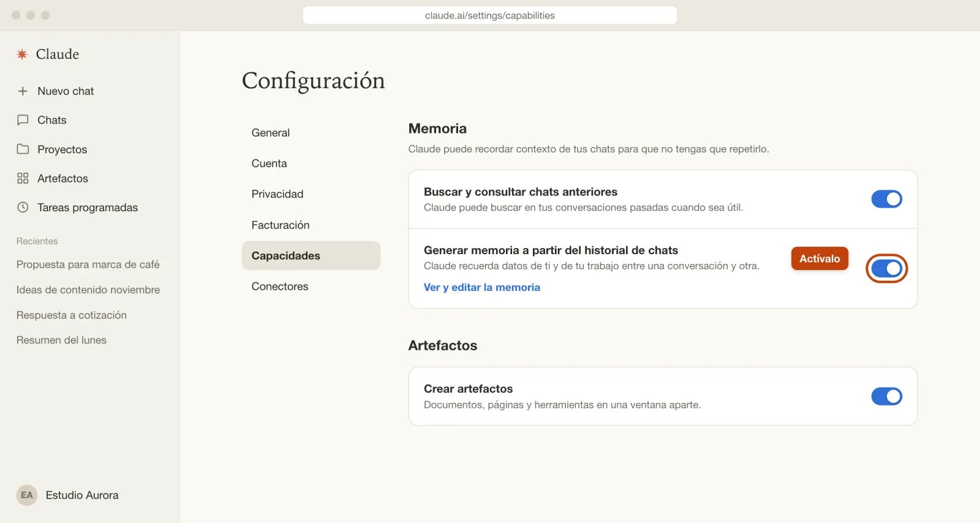
Task: Click the Claude wordmark in the sidebar
Action: click(x=58, y=54)
